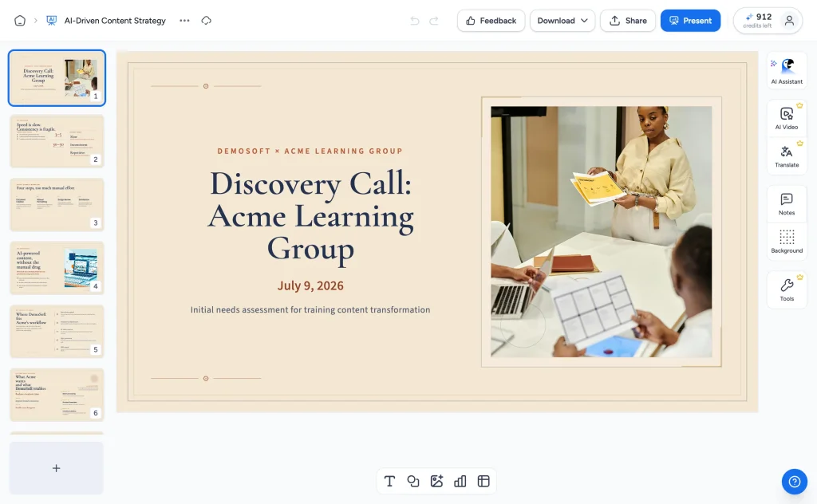Select slide 1 thumbnail
This screenshot has width=817, height=504.
coord(57,78)
